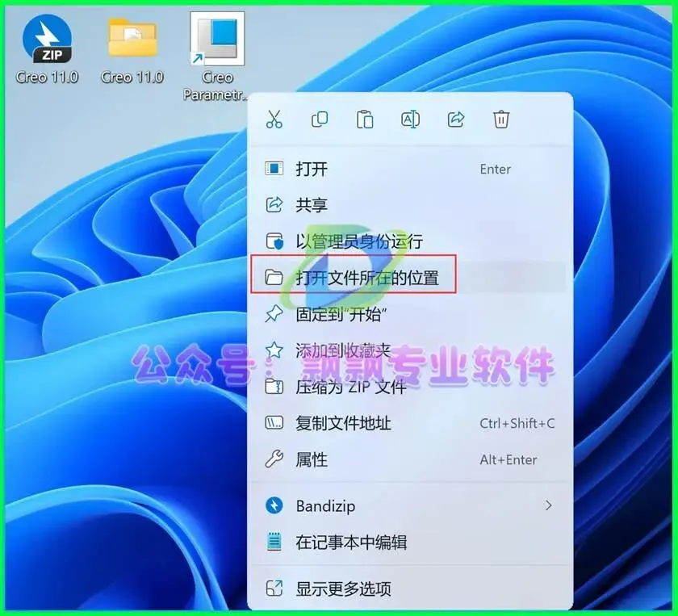
Task: Choose 复制文件地址
Action: (409, 422)
